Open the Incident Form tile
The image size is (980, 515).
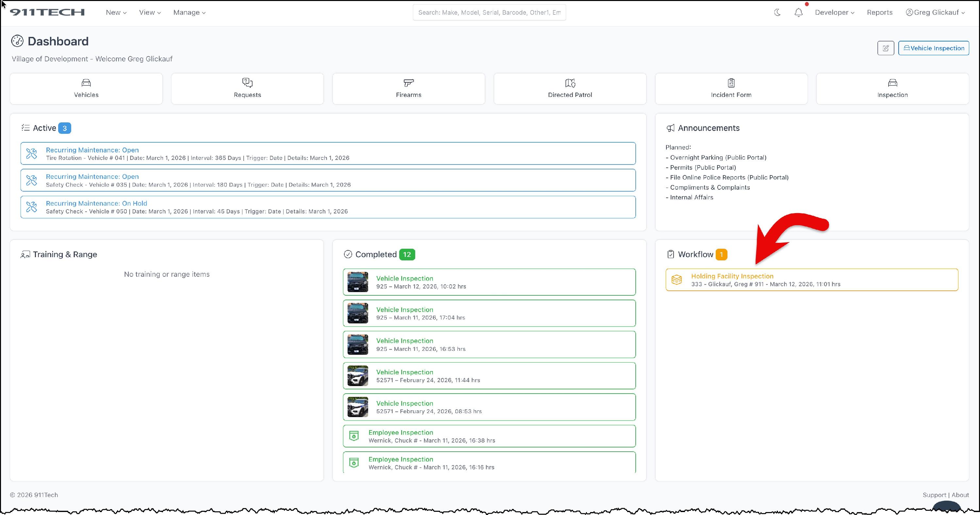click(x=731, y=88)
